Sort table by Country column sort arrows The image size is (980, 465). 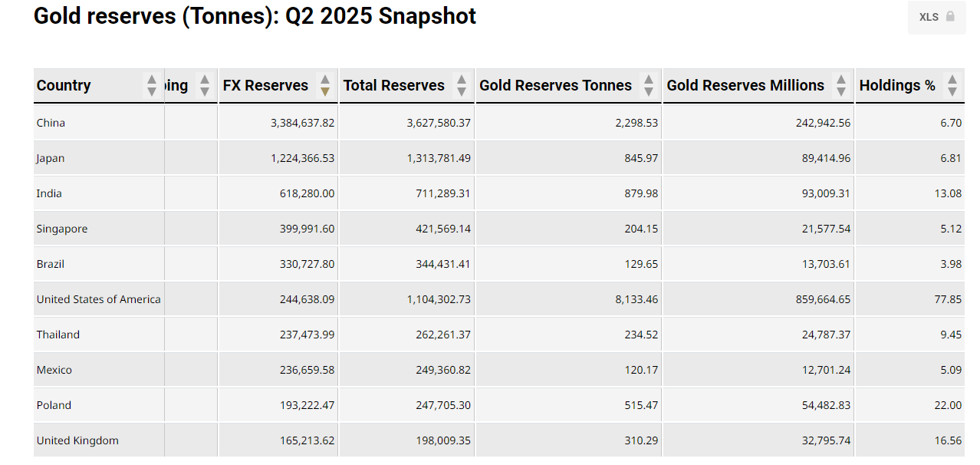click(x=152, y=85)
